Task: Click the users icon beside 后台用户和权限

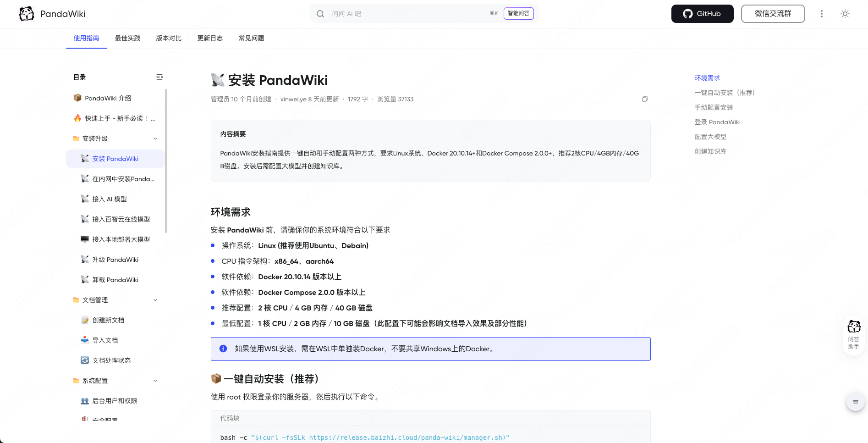Action: [85, 401]
